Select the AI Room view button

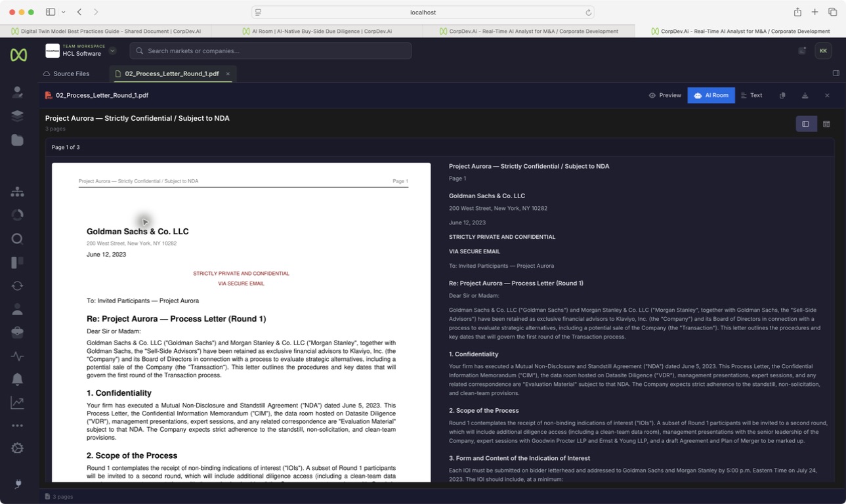pos(711,96)
